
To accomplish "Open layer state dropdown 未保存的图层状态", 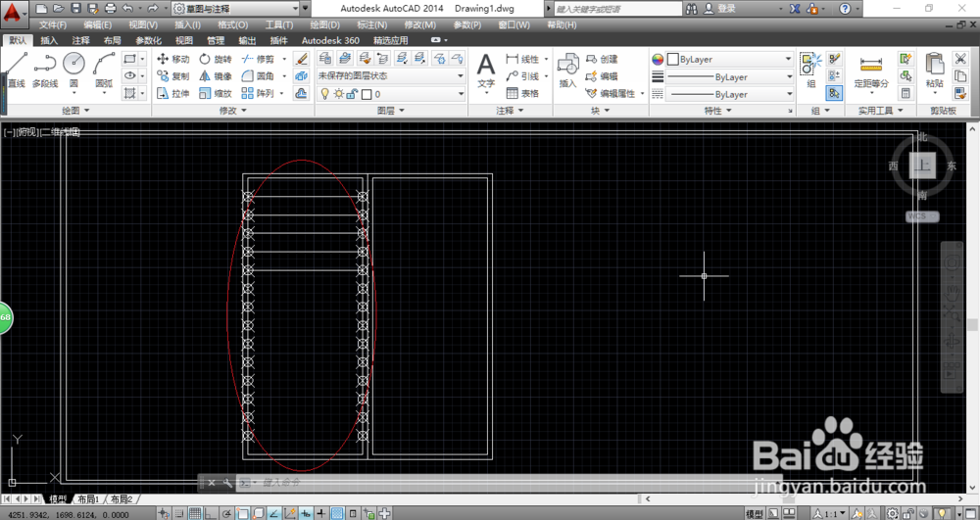I will pyautogui.click(x=391, y=75).
